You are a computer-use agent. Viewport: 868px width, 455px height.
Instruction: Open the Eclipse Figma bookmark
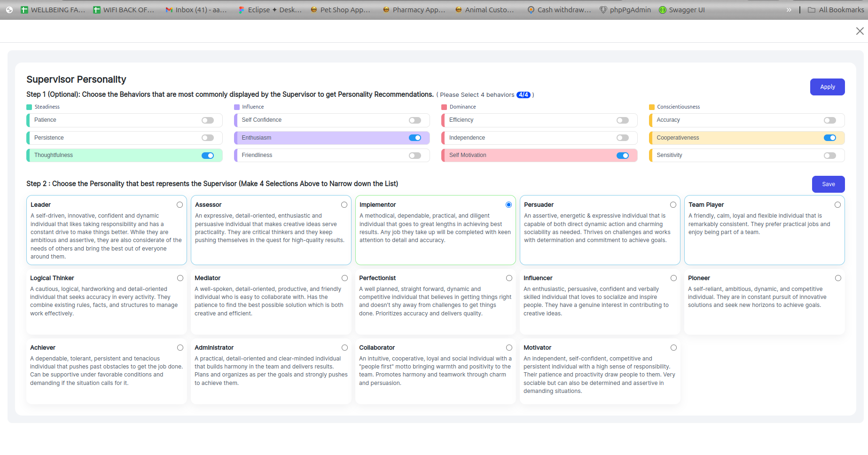pos(270,10)
